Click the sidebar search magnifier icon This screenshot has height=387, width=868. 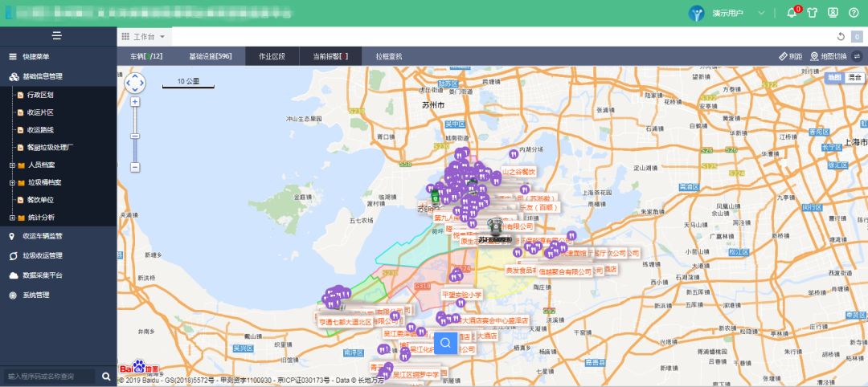tap(106, 376)
